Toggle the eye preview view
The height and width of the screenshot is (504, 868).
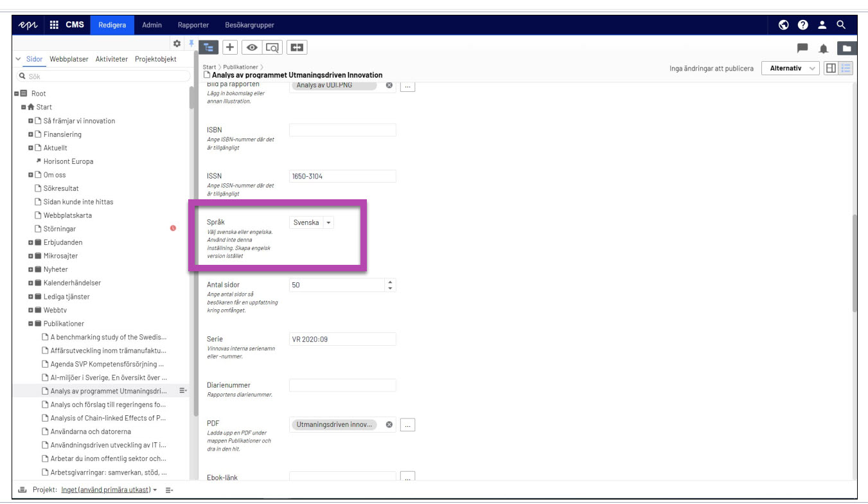[252, 48]
